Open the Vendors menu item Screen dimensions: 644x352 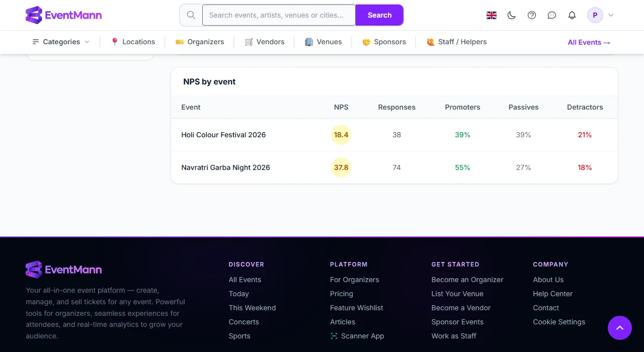pos(265,42)
